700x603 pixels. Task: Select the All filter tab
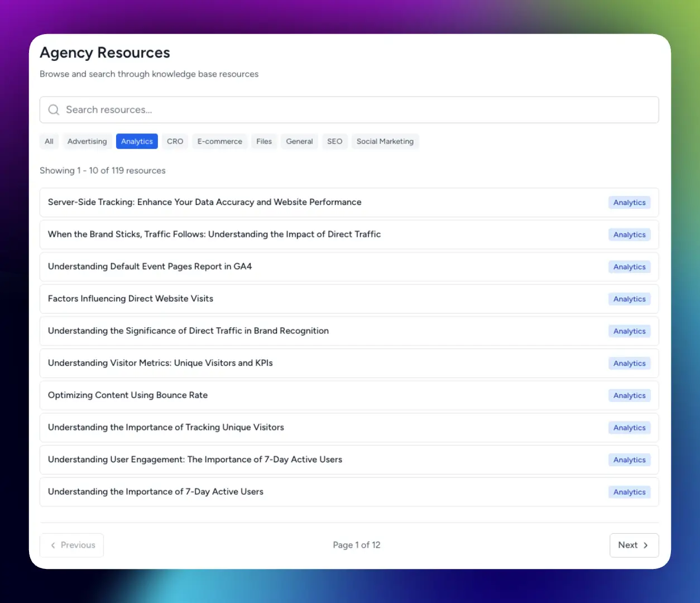tap(49, 141)
